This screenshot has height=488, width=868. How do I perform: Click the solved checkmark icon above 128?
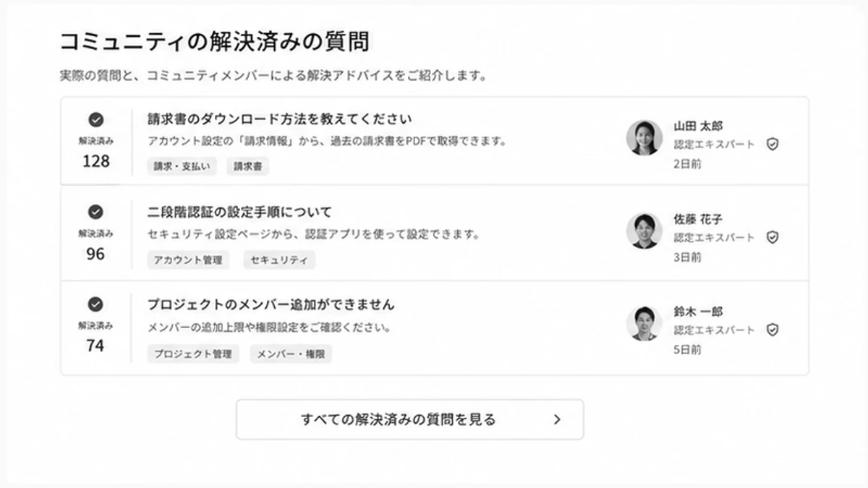tap(95, 120)
